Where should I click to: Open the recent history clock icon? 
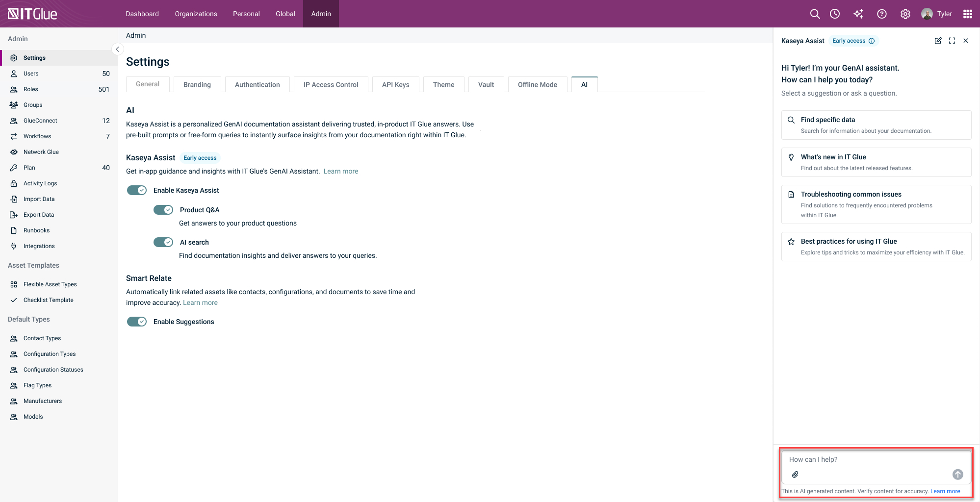pos(835,14)
